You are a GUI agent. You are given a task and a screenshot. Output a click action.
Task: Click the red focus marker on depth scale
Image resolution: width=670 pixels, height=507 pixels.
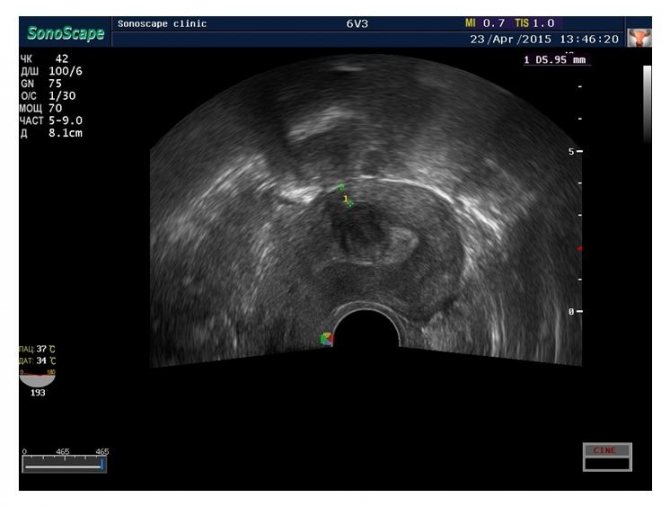click(x=579, y=248)
